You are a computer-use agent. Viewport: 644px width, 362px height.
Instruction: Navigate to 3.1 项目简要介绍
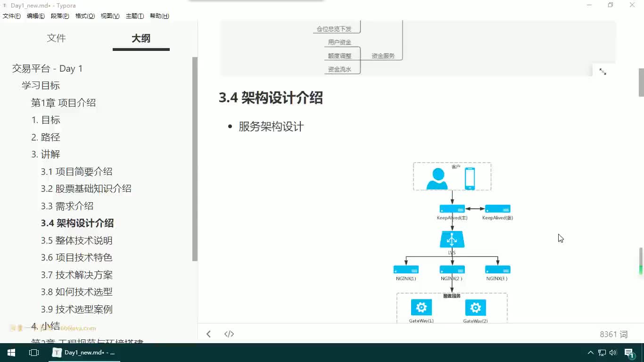click(x=76, y=172)
